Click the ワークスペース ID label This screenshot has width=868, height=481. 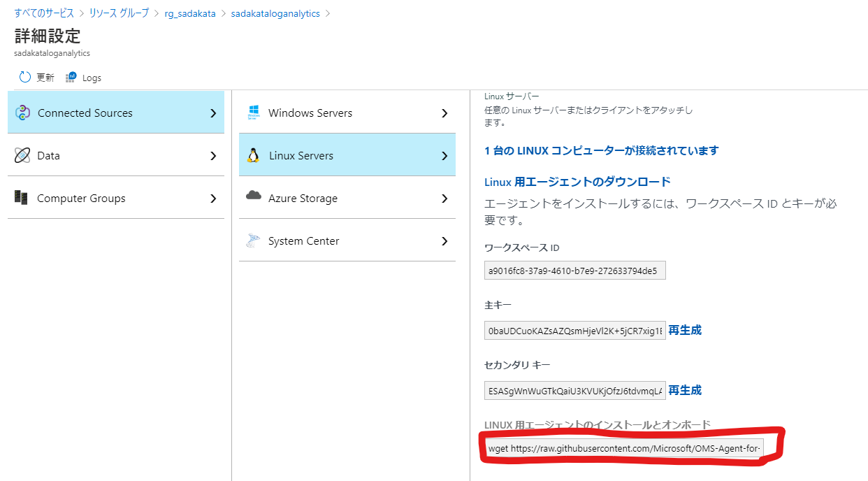coord(521,247)
